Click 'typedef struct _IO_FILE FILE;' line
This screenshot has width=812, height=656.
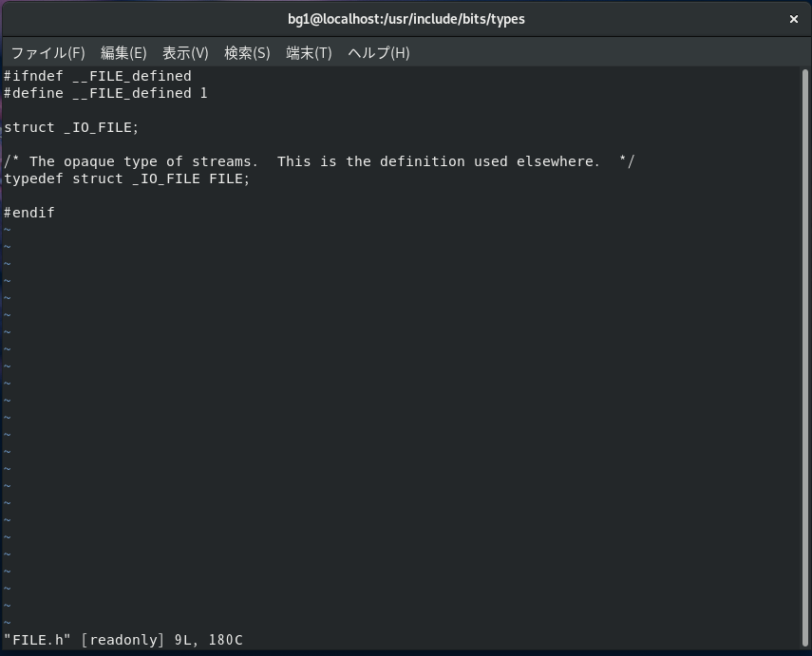pyautogui.click(x=127, y=178)
